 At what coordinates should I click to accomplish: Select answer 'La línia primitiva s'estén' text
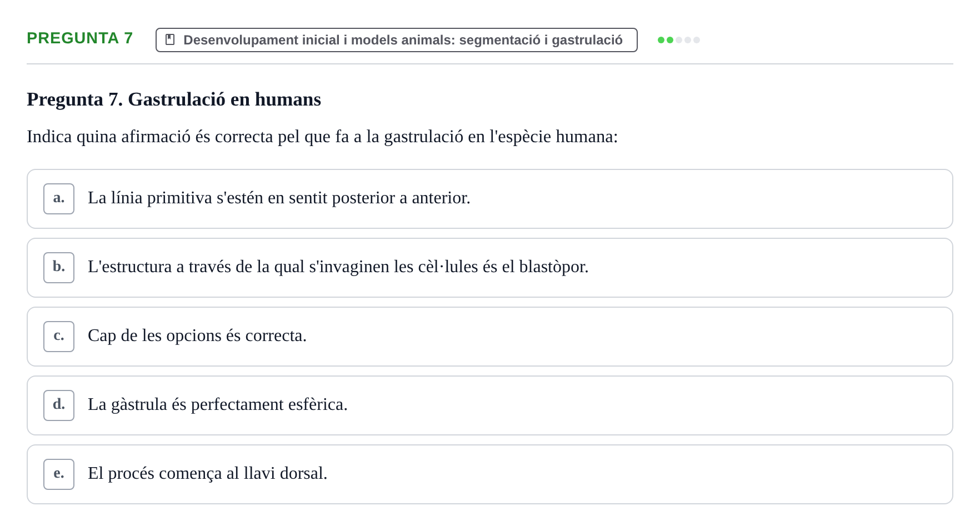(x=279, y=198)
